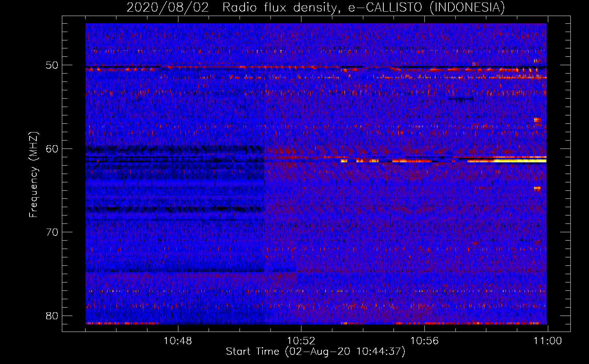Select the 10:48 time tick label
The width and height of the screenshot is (589, 364).
coord(178,341)
